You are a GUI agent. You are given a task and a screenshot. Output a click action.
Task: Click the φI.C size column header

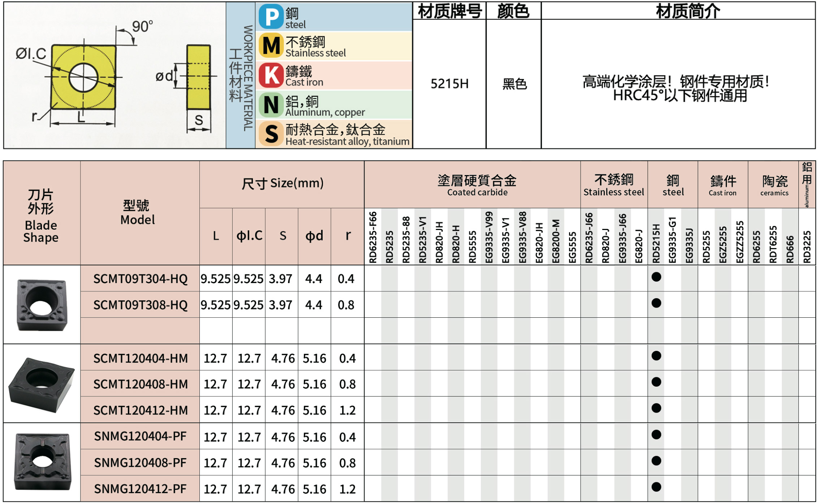(x=249, y=236)
